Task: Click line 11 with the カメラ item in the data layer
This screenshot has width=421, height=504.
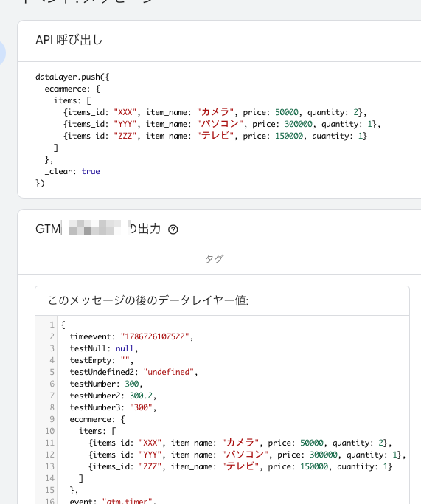Action: 240,443
